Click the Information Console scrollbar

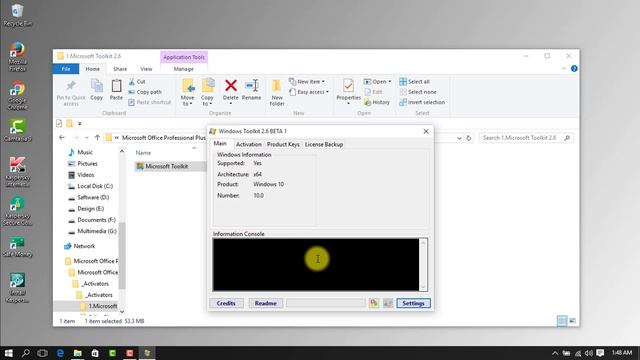423,264
